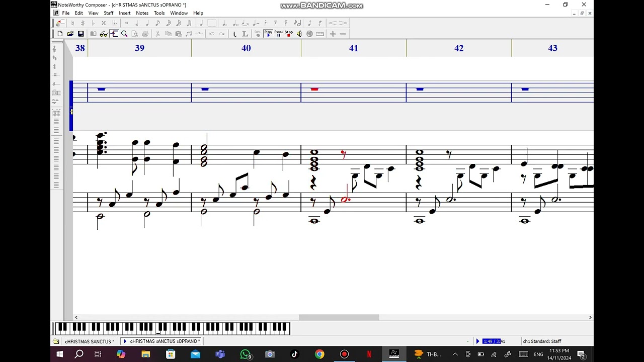Open WhatsApp from the taskbar
Screen dimensions: 644x362
[245, 354]
